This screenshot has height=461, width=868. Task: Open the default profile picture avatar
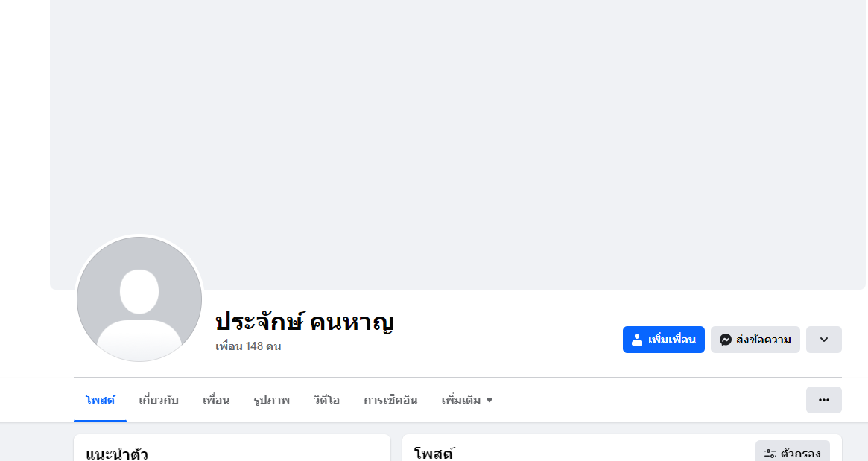139,299
